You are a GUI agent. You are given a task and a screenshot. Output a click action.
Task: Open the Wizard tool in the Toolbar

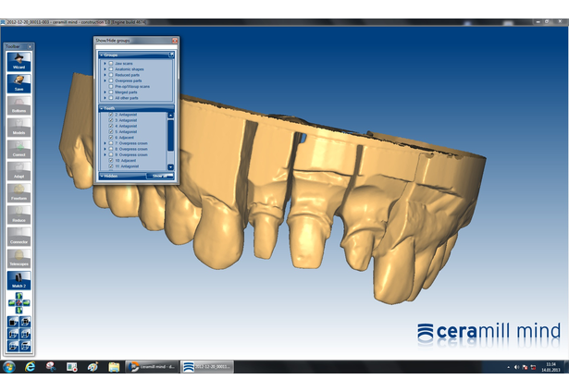tap(19, 61)
